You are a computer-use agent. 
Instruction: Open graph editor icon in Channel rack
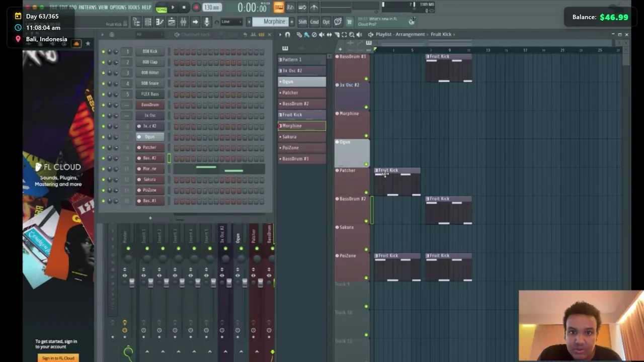tap(253, 34)
